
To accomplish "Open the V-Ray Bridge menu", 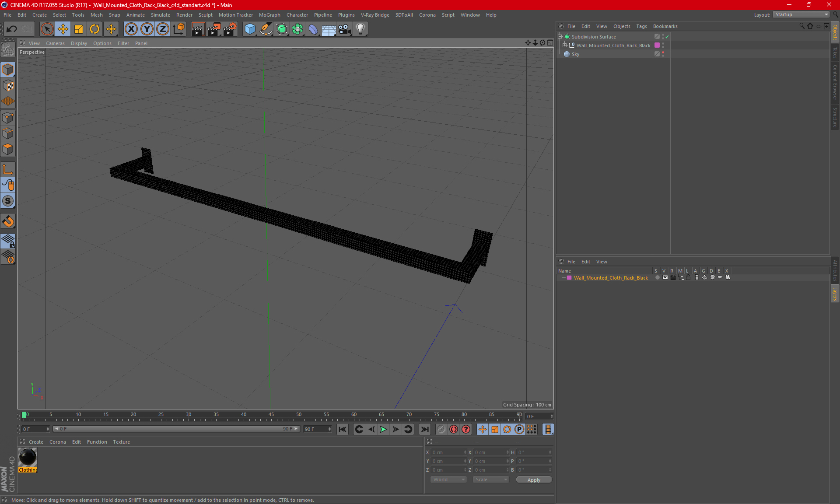I will click(x=375, y=15).
